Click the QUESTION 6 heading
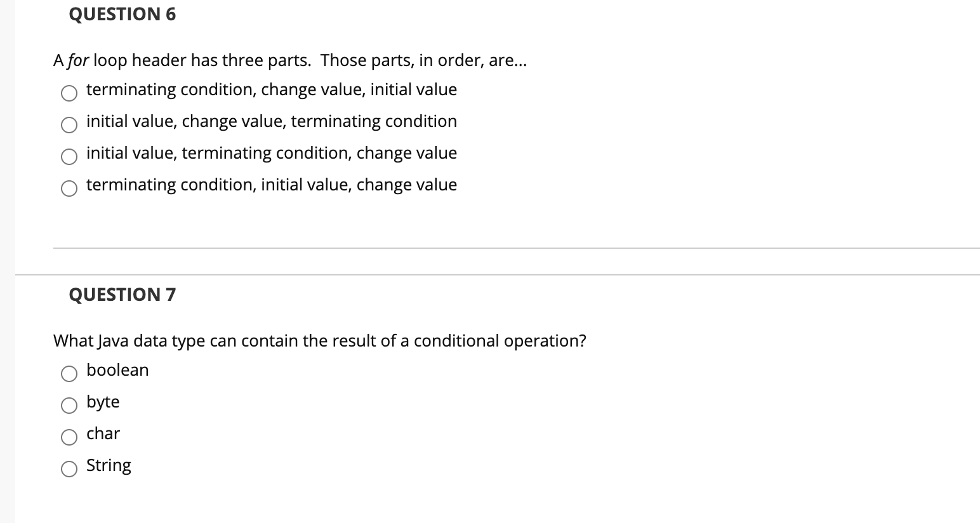This screenshot has width=980, height=523. [x=123, y=14]
